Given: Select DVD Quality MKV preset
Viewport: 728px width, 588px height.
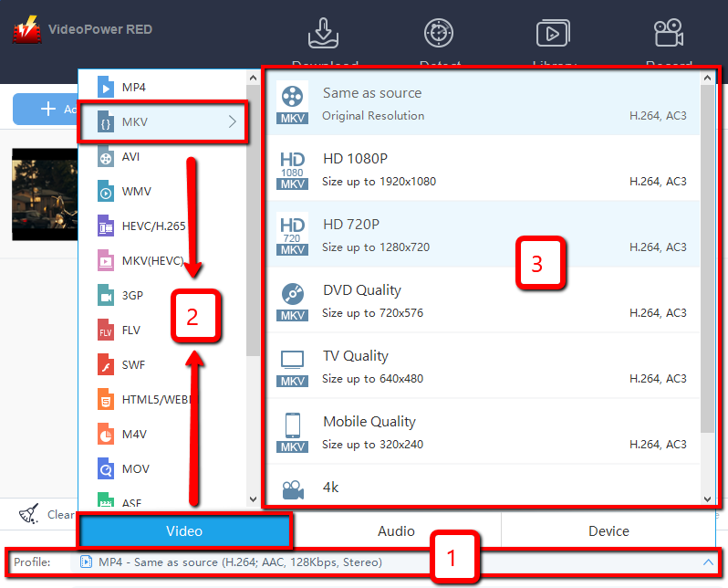Looking at the screenshot, I should 484,301.
